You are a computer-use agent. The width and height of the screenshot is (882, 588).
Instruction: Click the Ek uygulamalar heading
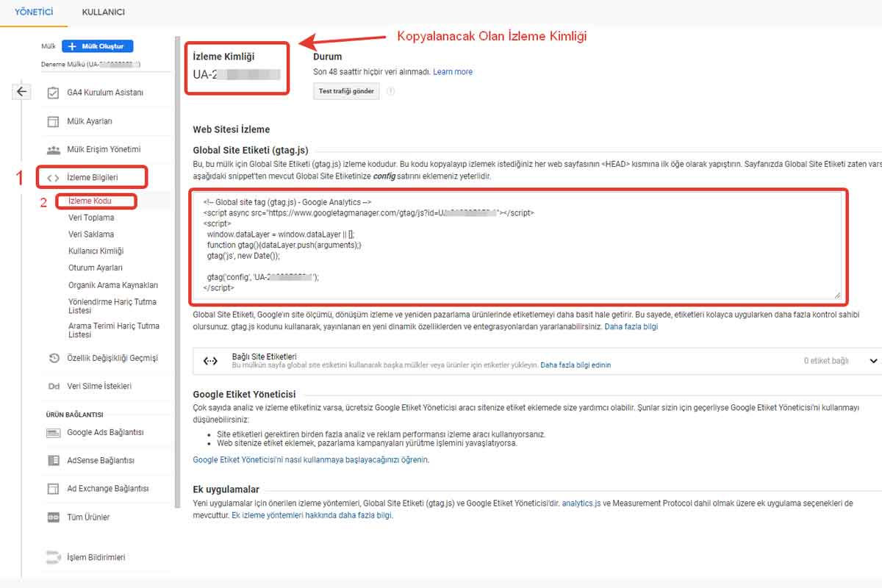coord(226,490)
